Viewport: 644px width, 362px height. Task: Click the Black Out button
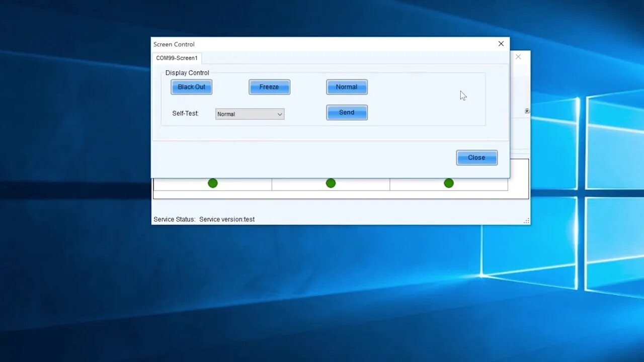point(191,87)
